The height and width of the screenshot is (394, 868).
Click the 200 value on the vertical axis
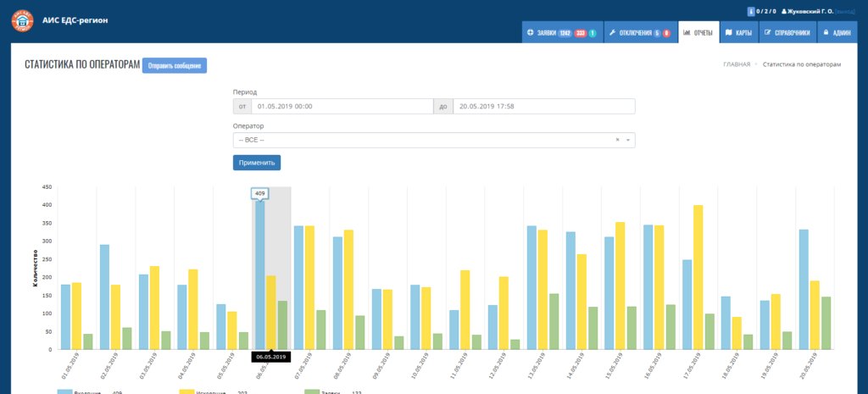click(x=47, y=277)
